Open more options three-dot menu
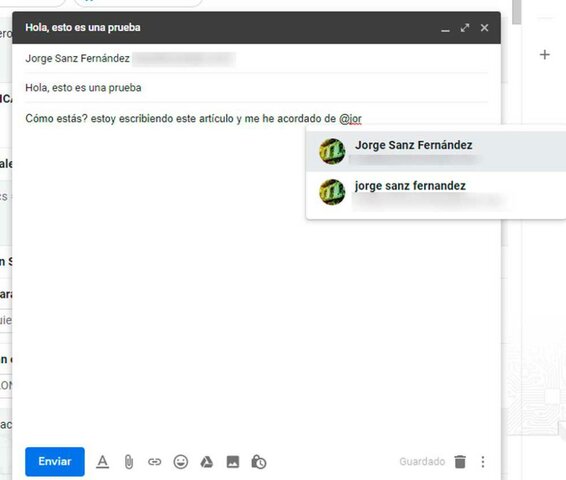The image size is (566, 480). coord(483,462)
